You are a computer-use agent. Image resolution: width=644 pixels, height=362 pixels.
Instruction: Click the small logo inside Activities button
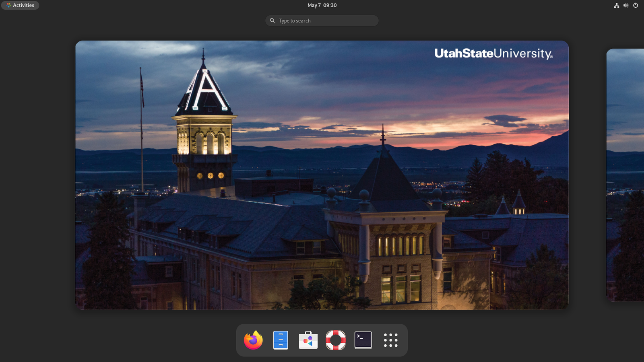click(8, 5)
